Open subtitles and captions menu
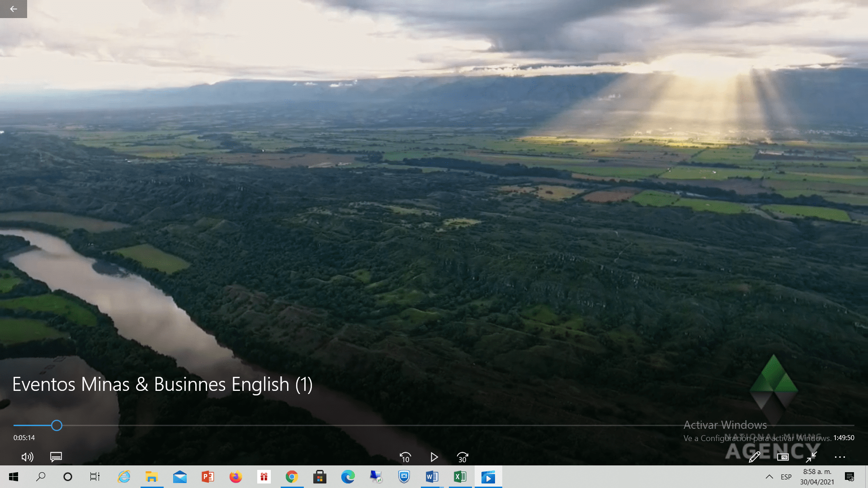The image size is (868, 488). pyautogui.click(x=56, y=457)
